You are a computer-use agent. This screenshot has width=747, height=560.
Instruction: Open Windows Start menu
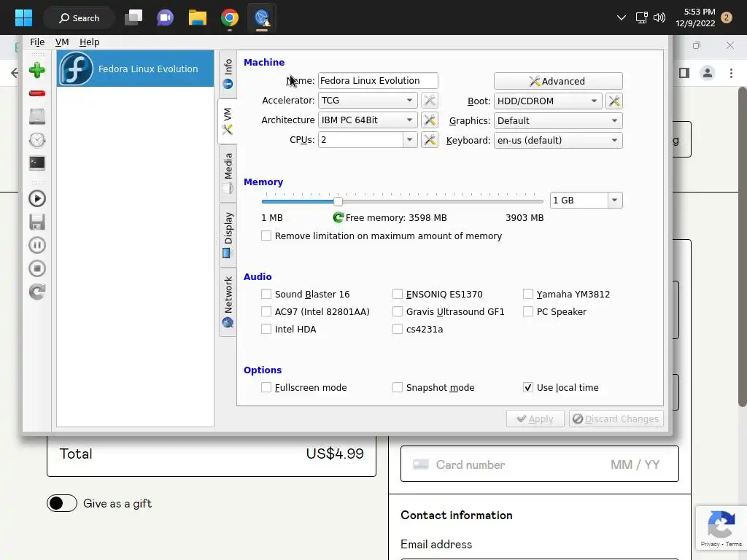click(x=23, y=17)
